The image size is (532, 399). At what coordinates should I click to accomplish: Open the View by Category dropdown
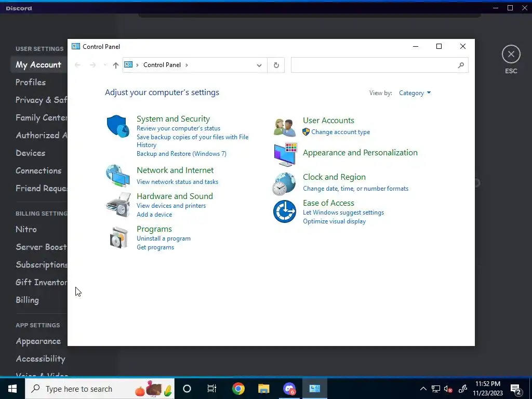tap(415, 93)
